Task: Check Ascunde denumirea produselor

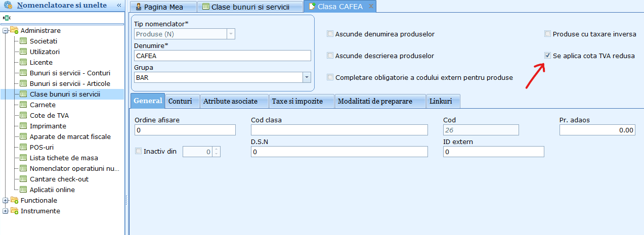Action: point(330,34)
